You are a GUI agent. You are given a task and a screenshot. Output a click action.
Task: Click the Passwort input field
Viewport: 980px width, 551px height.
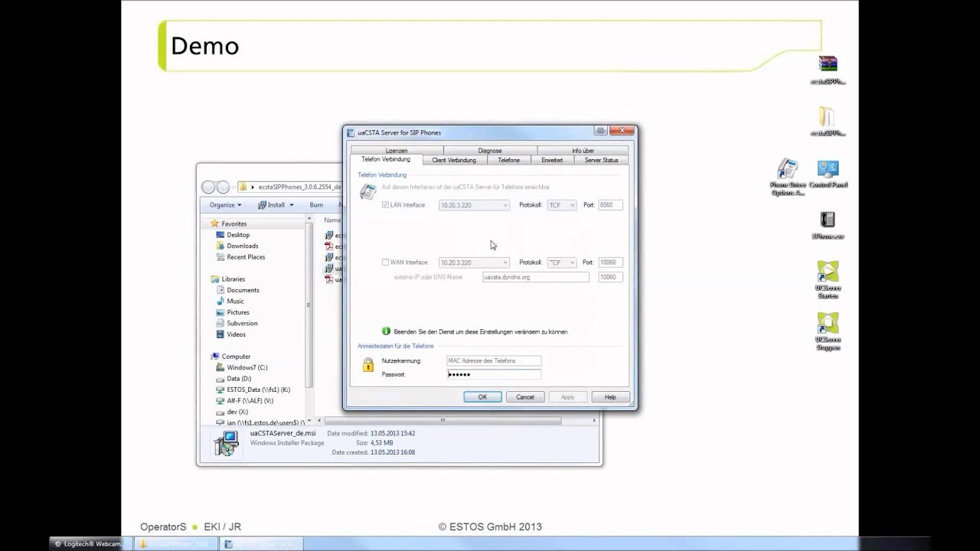pyautogui.click(x=494, y=374)
